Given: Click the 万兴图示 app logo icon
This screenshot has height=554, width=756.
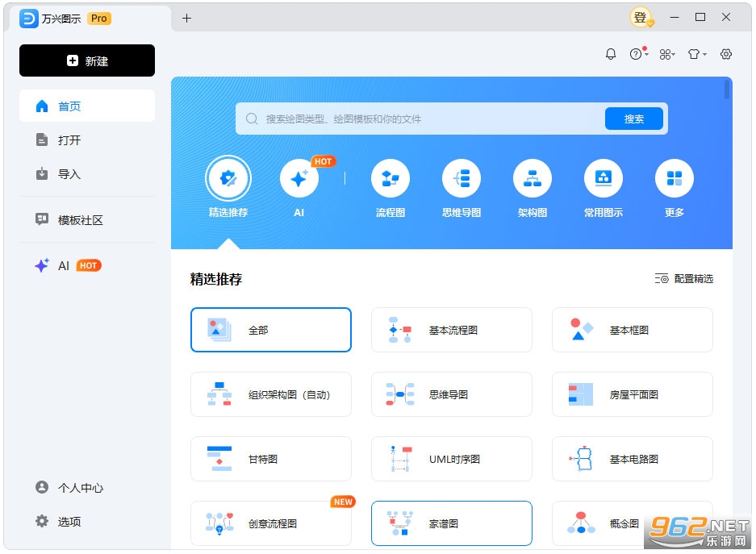Looking at the screenshot, I should [x=28, y=19].
